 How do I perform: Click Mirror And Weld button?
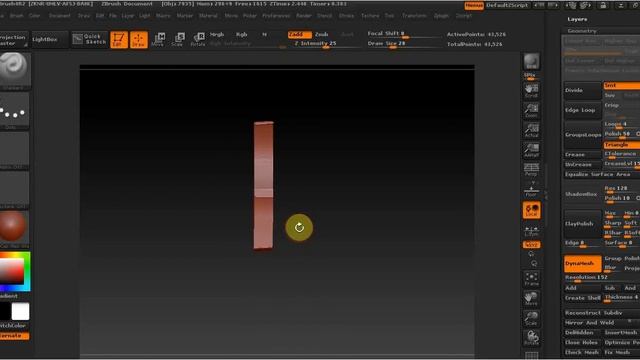[x=602, y=323]
